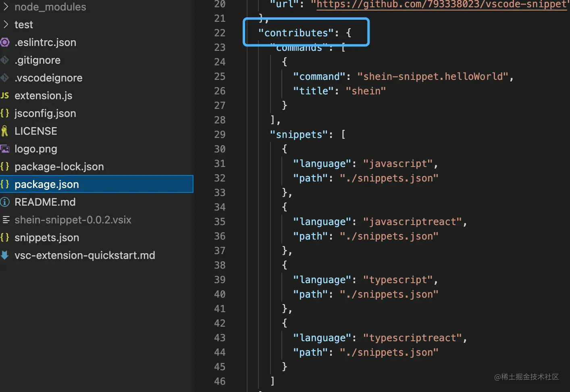Click line number 29 in the gutter

(220, 134)
